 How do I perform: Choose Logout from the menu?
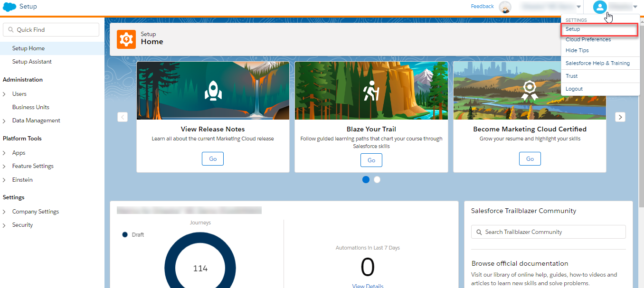[574, 89]
